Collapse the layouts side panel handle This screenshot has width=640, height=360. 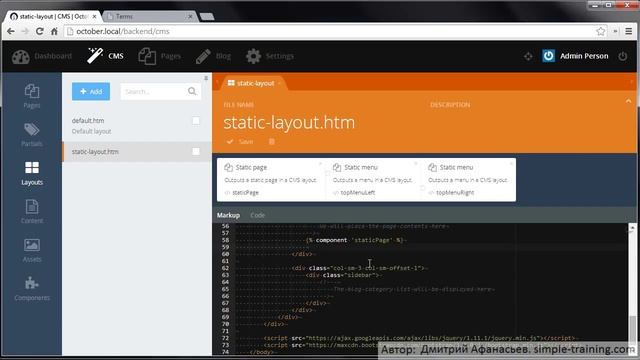[206, 78]
